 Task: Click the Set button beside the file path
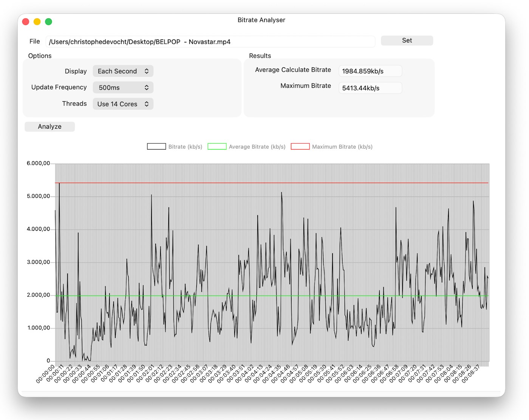click(407, 40)
